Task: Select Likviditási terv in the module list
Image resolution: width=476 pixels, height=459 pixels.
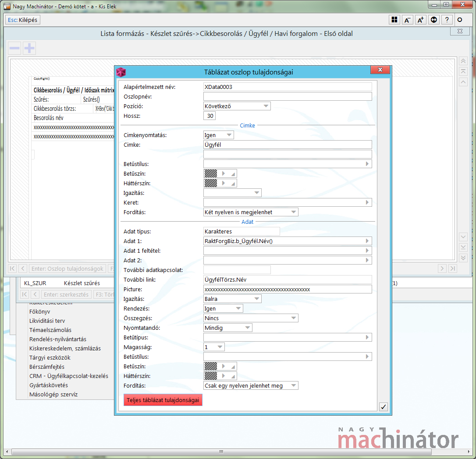Action: pos(47,321)
